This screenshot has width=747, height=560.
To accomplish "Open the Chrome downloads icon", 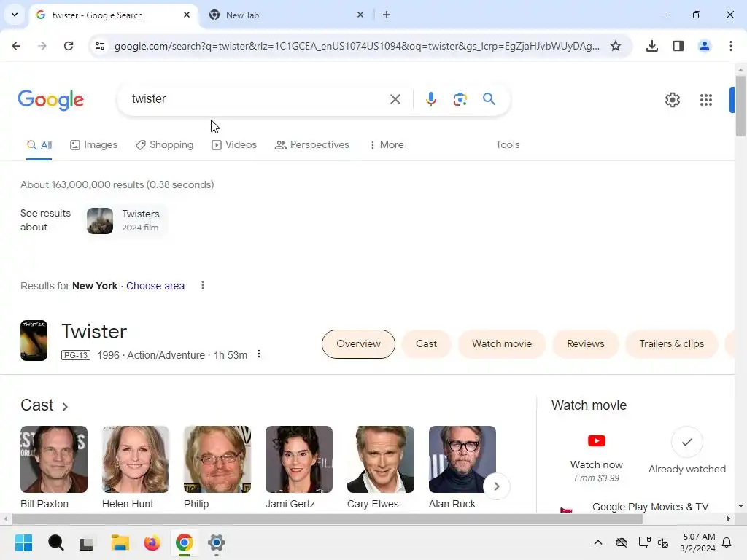I will 652,46.
